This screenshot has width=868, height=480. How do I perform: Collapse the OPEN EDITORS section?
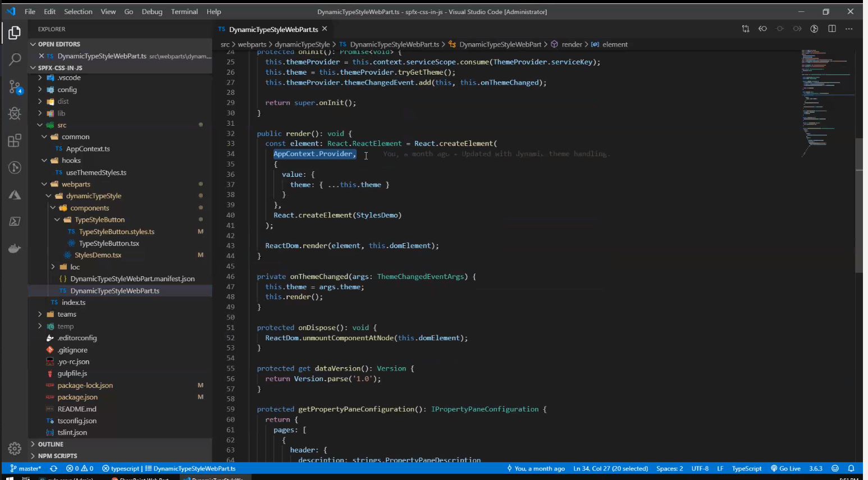tap(58, 44)
